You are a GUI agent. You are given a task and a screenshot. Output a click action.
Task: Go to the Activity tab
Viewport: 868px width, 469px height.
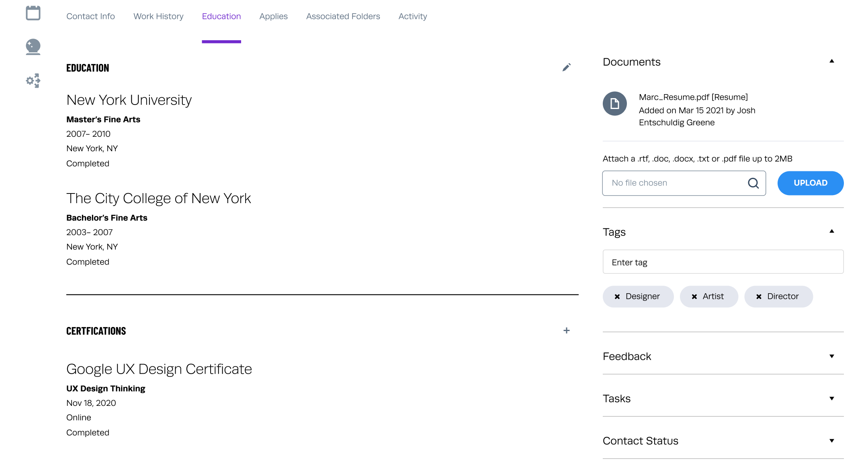[412, 16]
